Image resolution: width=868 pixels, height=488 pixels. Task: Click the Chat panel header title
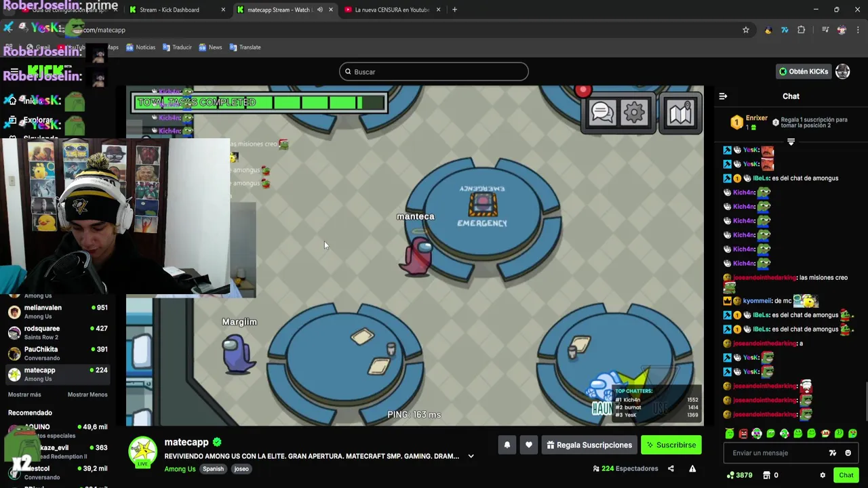791,96
